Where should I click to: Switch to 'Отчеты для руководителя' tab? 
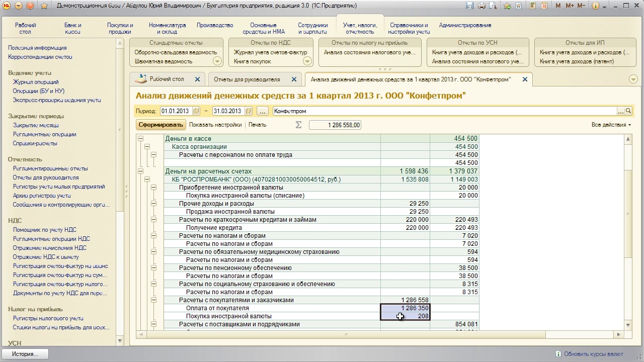(247, 79)
